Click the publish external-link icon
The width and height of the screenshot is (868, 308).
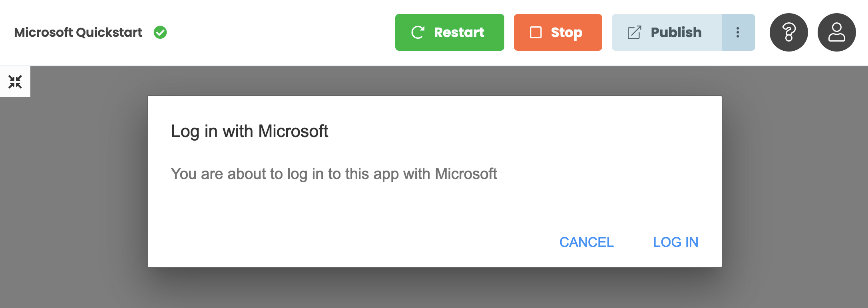coord(634,32)
